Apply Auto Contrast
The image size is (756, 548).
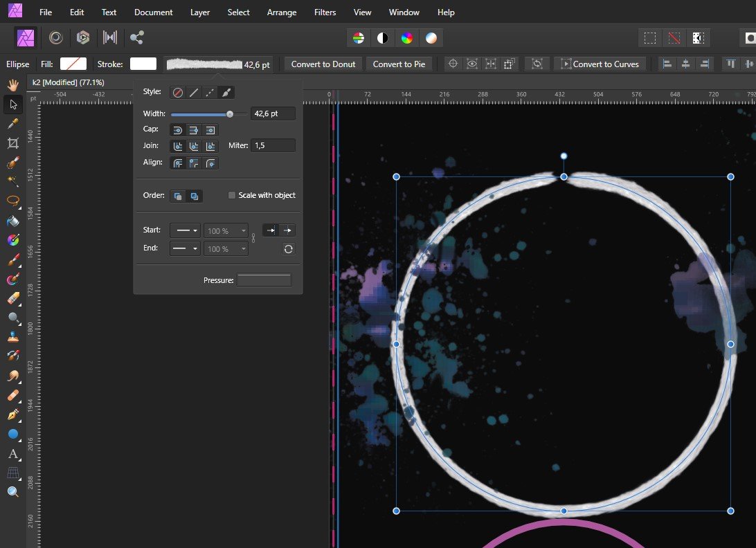(382, 38)
